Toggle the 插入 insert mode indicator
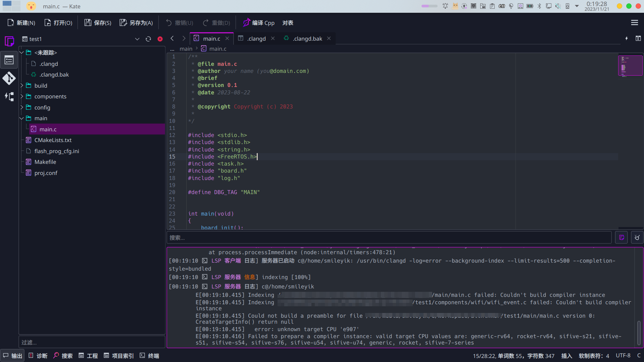The image size is (644, 362). tap(566, 356)
